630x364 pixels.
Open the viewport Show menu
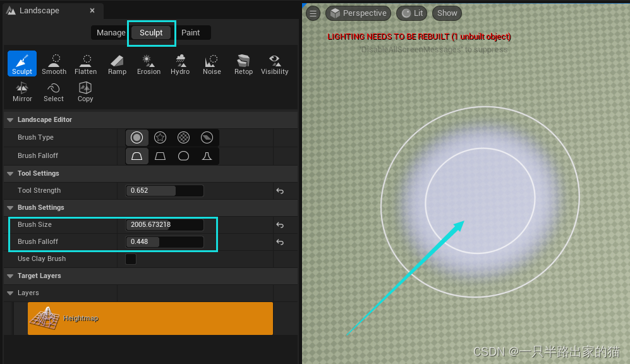click(447, 13)
